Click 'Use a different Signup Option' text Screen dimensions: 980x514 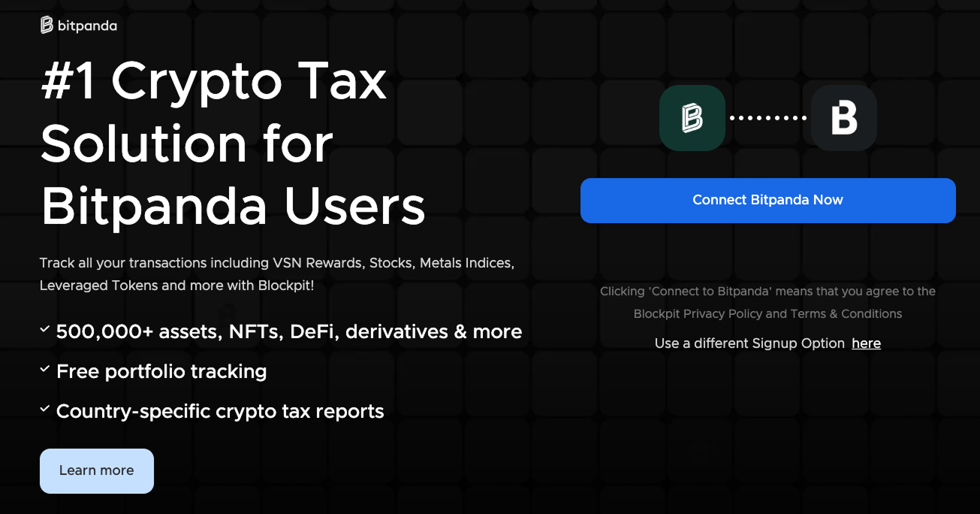pos(749,343)
